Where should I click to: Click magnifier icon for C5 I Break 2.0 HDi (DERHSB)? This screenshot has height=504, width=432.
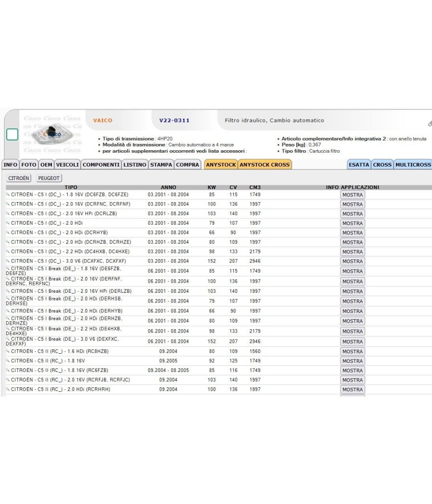click(8, 298)
